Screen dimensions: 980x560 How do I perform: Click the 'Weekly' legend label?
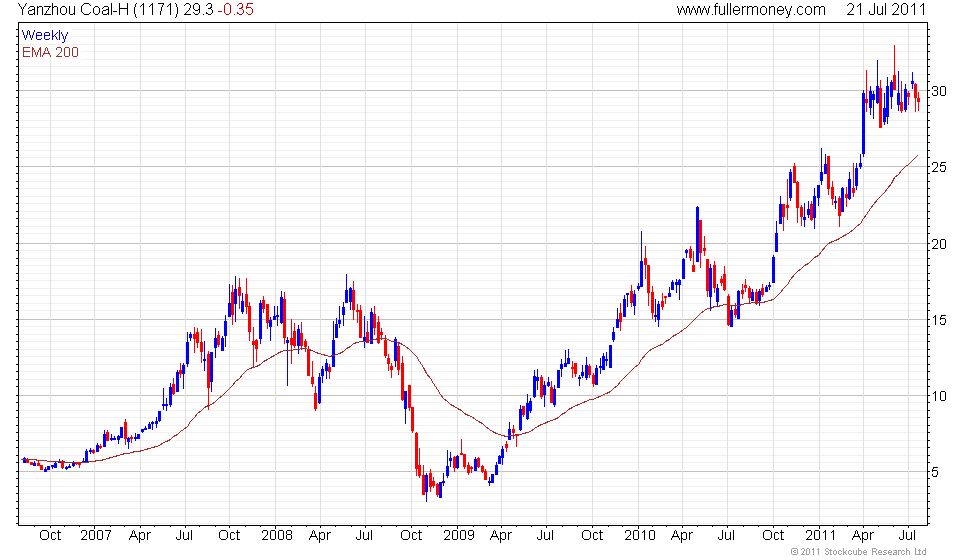(x=45, y=36)
